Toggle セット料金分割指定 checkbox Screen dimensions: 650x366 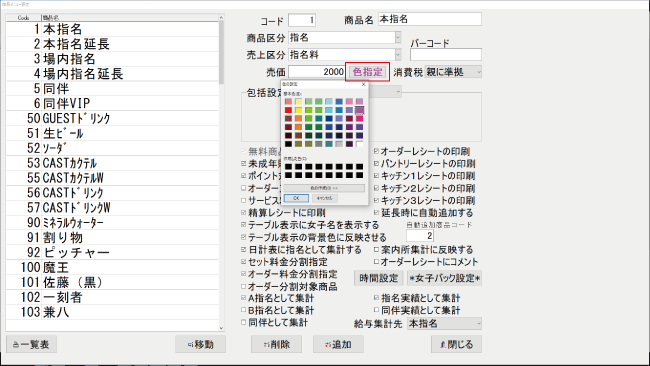coord(244,262)
